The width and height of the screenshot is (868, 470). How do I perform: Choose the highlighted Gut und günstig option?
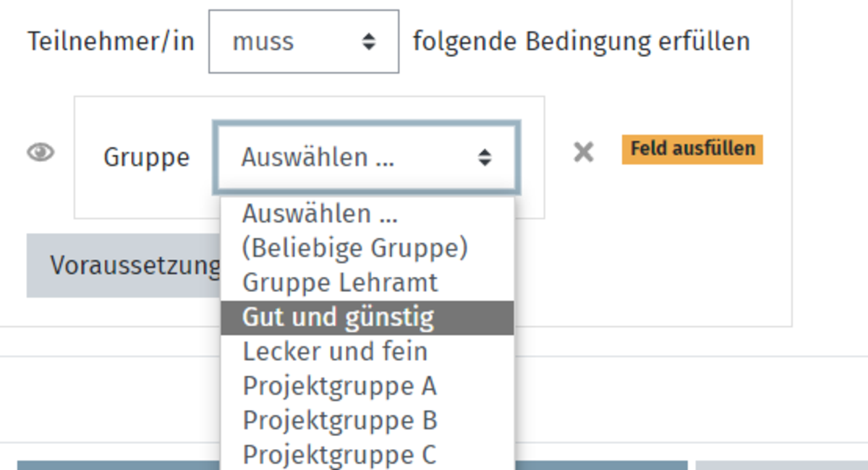pyautogui.click(x=367, y=317)
